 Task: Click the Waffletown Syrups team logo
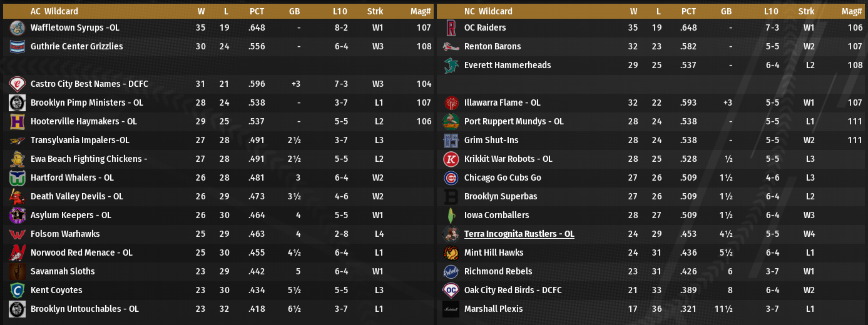(17, 27)
